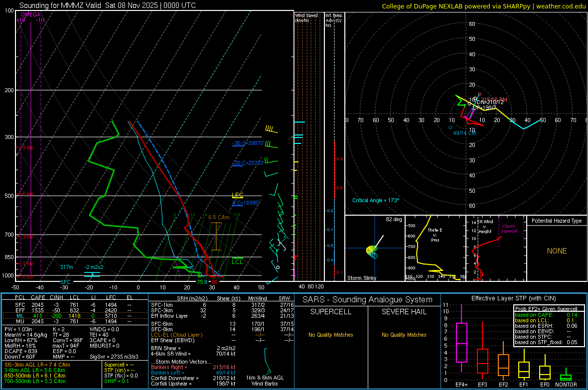Click the '317m' effective inflow label
The height and width of the screenshot is (390, 588).
point(66,267)
